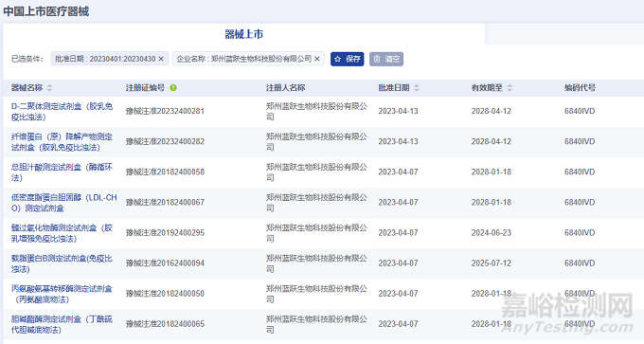Open 纤维蛋白(原)降解产物测定试剂盒 link
Image resolution: width=644 pixels, height=344 pixels.
(x=62, y=142)
